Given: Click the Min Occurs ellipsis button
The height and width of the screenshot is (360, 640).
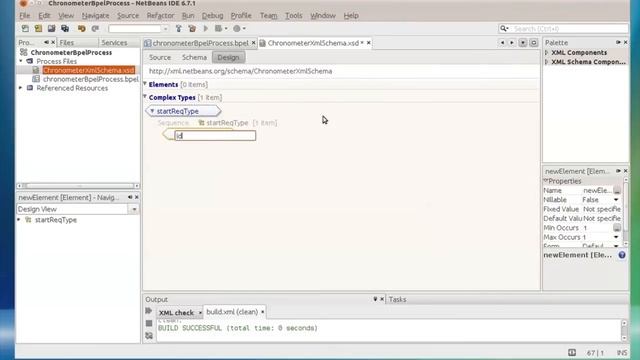Looking at the screenshot, I should click(x=617, y=228).
